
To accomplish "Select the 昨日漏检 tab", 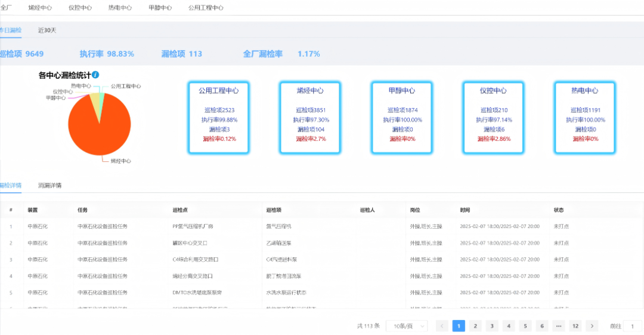I will (10, 30).
